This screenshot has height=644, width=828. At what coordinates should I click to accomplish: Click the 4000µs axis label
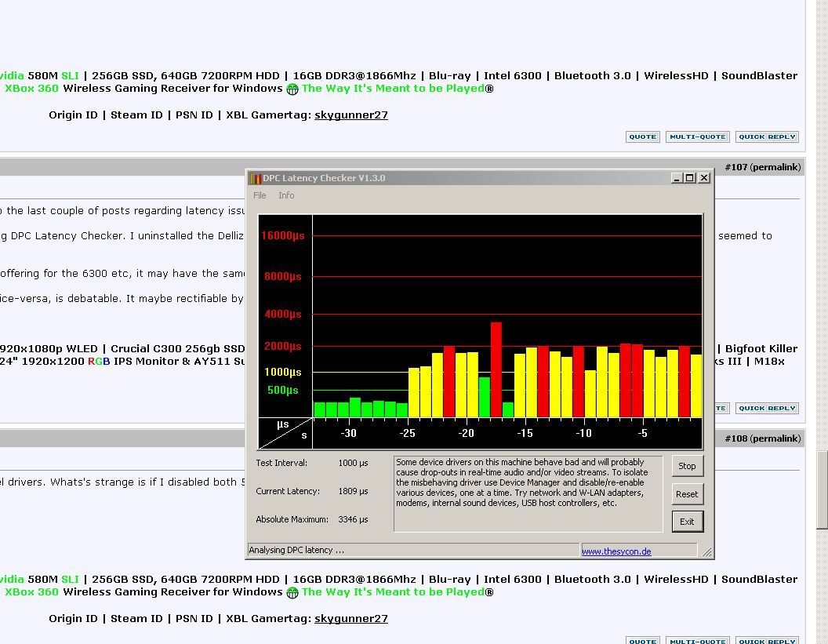[283, 315]
